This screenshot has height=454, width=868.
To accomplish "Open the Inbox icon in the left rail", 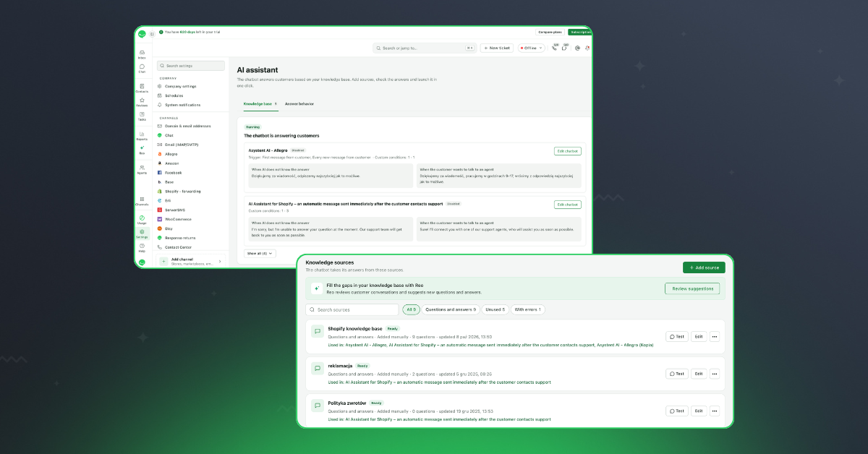I will [142, 54].
